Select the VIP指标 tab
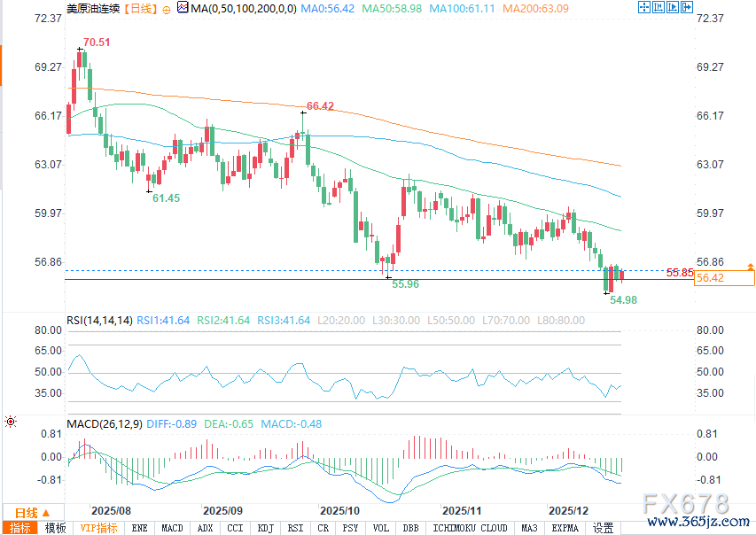Screen dimensions: 756x535 click(98, 528)
